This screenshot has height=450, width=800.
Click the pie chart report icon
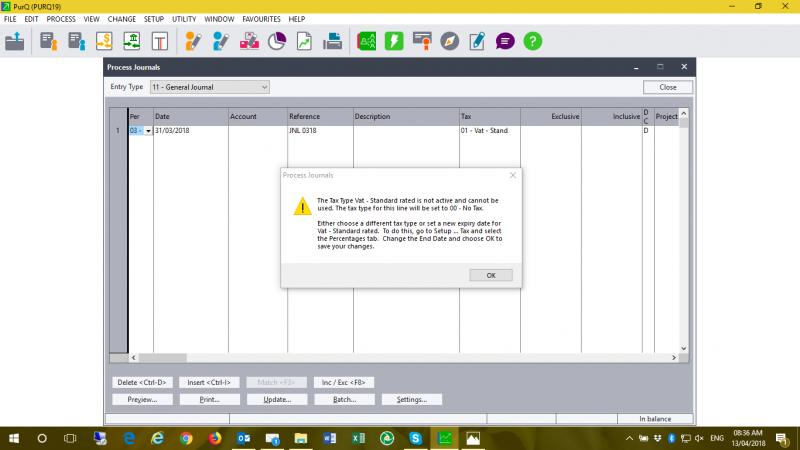[277, 41]
